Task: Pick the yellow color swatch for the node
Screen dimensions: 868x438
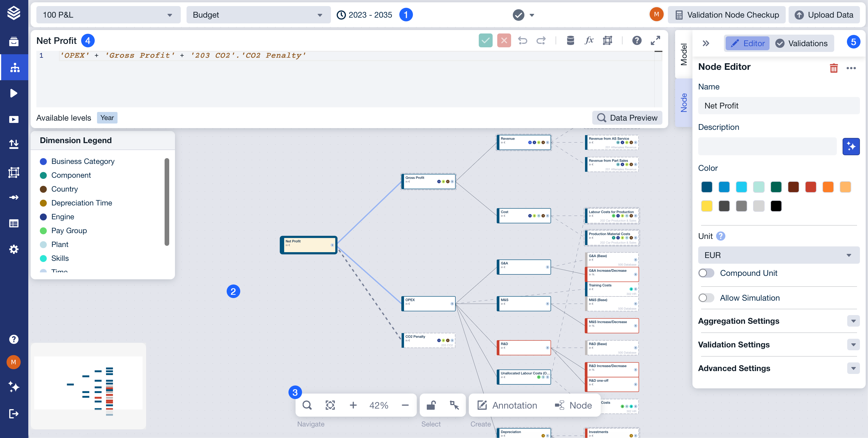Action: (707, 206)
